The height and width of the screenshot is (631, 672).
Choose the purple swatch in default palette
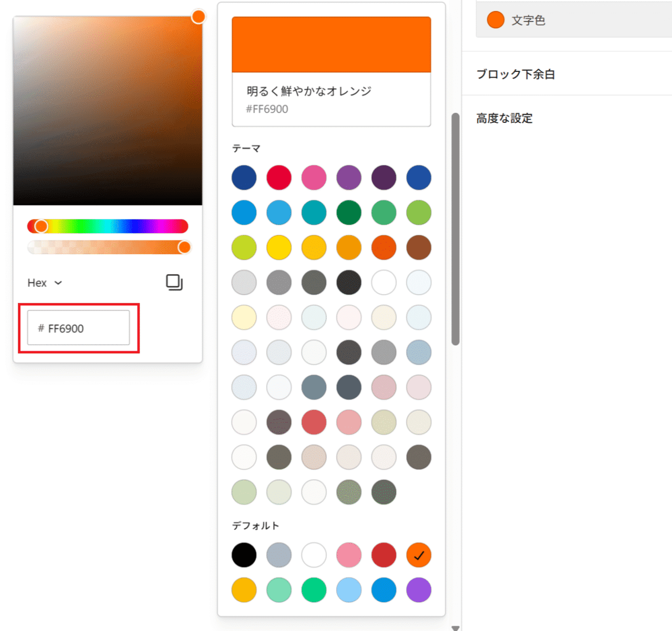click(418, 590)
